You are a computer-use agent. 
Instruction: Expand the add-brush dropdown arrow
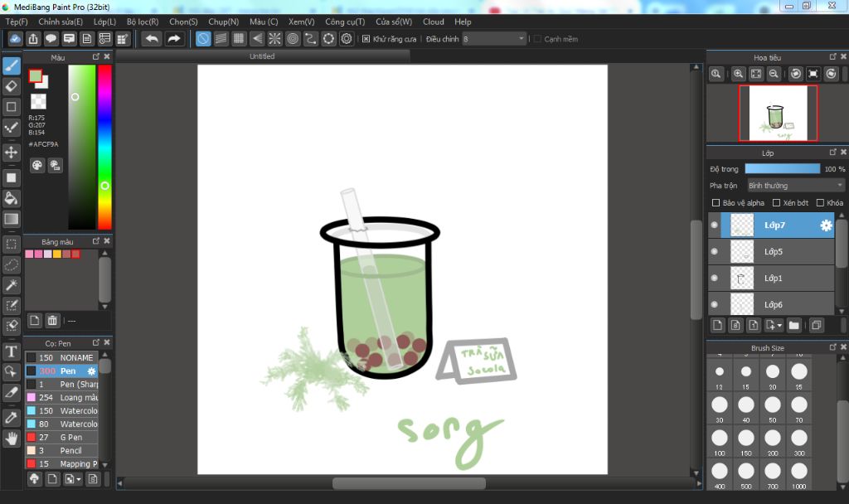tap(79, 479)
